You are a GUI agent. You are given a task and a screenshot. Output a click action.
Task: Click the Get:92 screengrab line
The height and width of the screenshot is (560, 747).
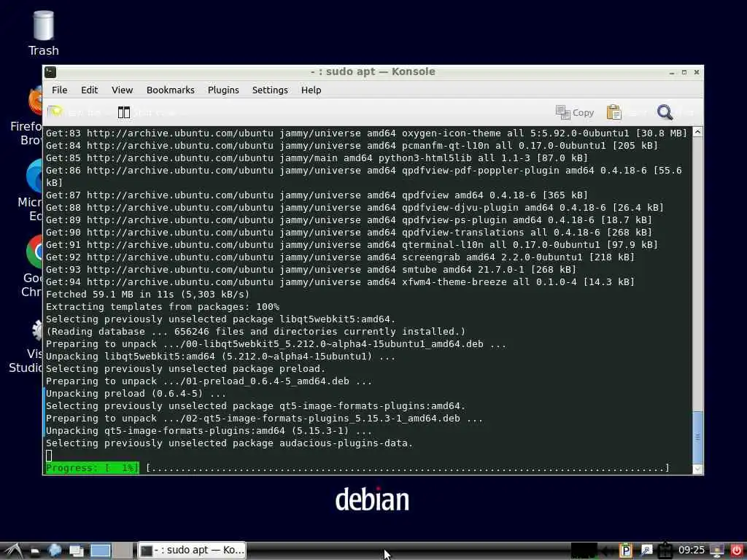click(340, 257)
